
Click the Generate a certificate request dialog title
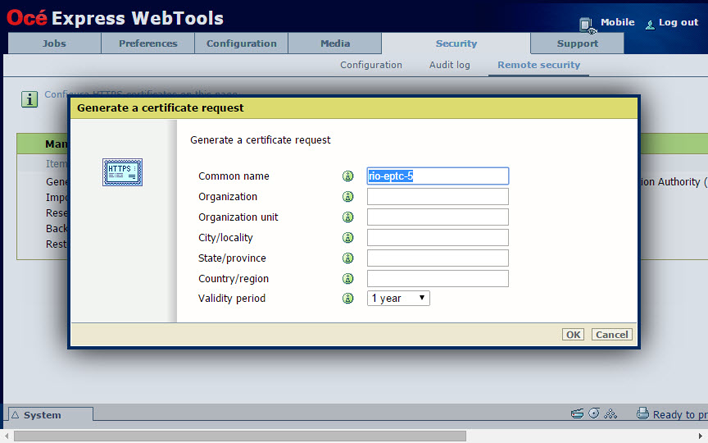pos(160,108)
